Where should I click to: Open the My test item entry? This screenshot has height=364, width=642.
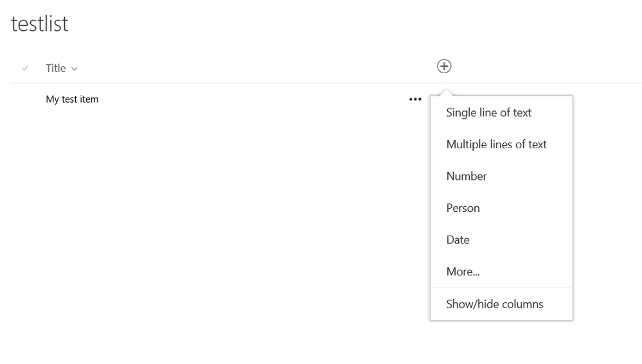pos(72,100)
